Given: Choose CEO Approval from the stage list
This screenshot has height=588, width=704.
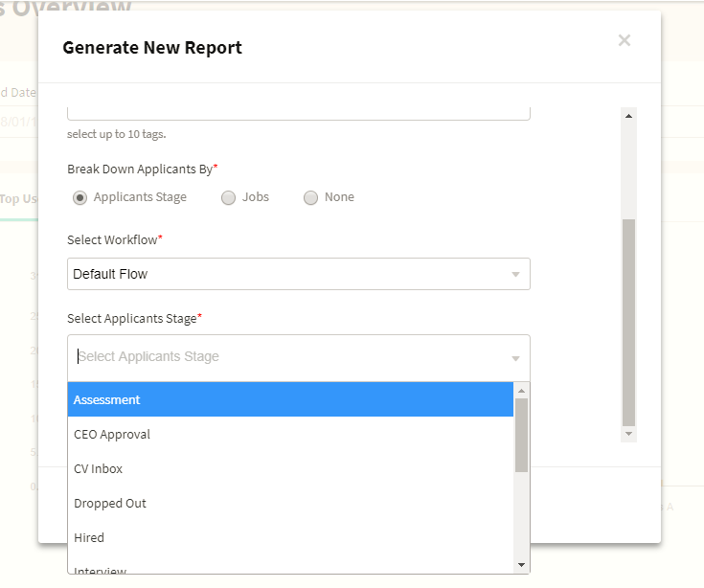Looking at the screenshot, I should click(290, 434).
